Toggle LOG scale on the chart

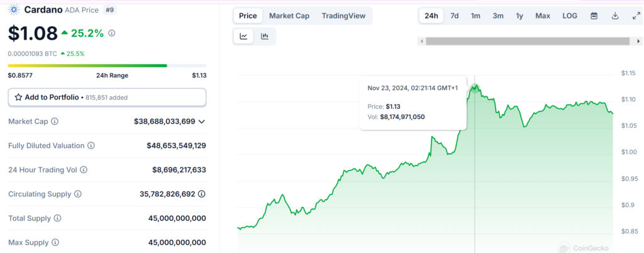tap(570, 16)
